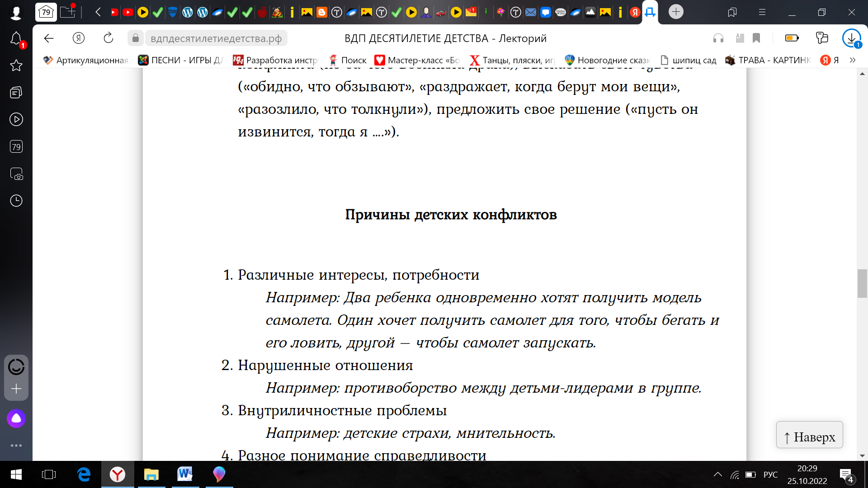Open sidebar tab counter showing 79
The image size is (868, 488).
tap(16, 146)
